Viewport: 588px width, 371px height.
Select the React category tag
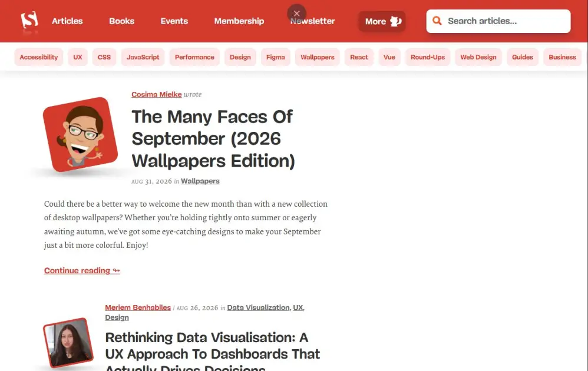(x=359, y=57)
